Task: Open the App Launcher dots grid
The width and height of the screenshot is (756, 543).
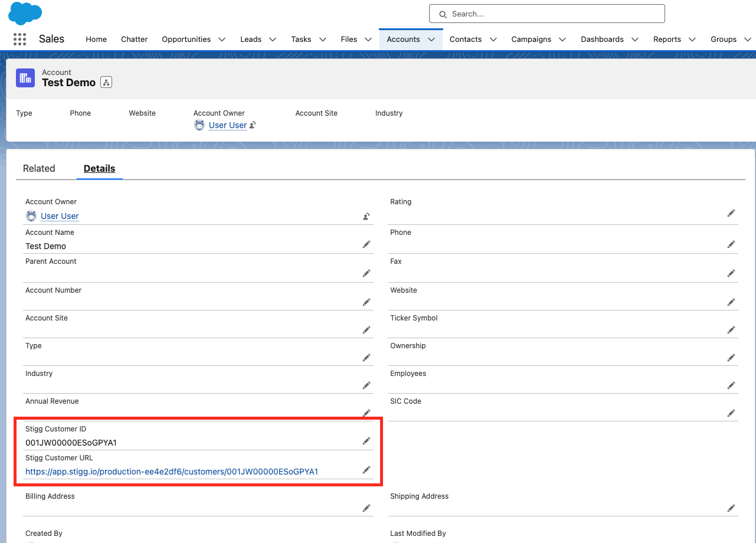Action: pyautogui.click(x=19, y=40)
